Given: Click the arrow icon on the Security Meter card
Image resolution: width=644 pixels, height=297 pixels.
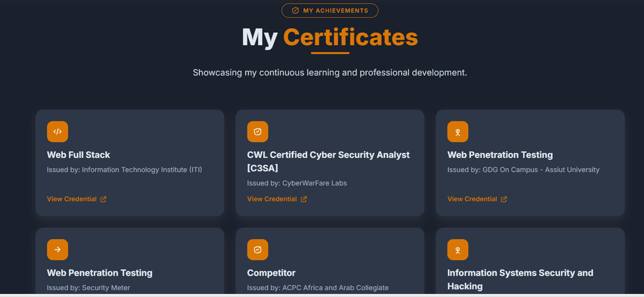Looking at the screenshot, I should pyautogui.click(x=57, y=250).
